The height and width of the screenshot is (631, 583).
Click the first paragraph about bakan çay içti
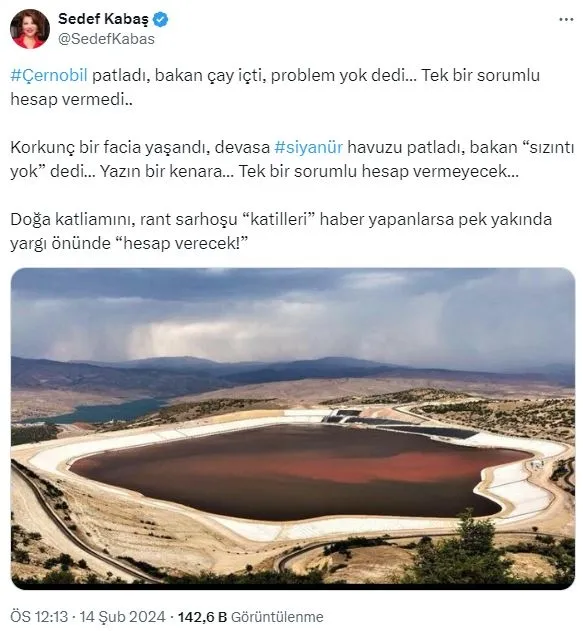click(275, 87)
